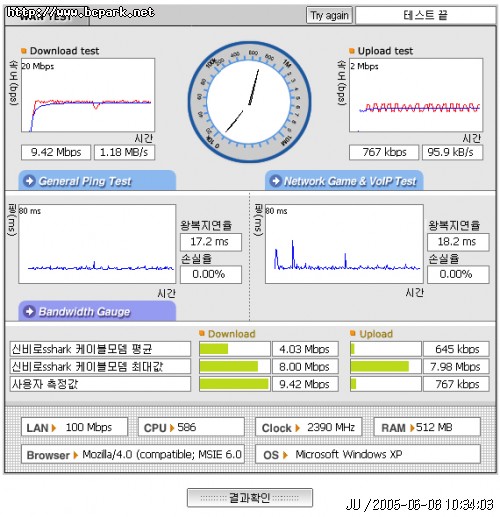
Task: Click the upload bar for user 767 kbps
Action: pyautogui.click(x=386, y=384)
